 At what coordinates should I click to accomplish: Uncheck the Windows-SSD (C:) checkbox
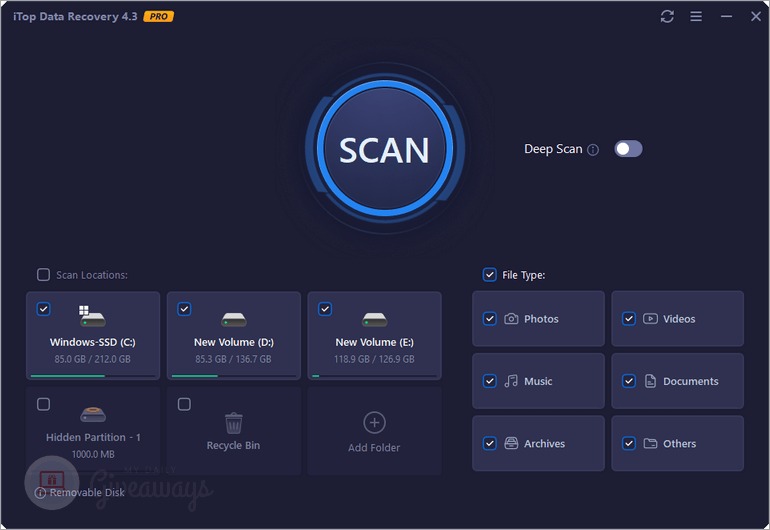click(43, 309)
